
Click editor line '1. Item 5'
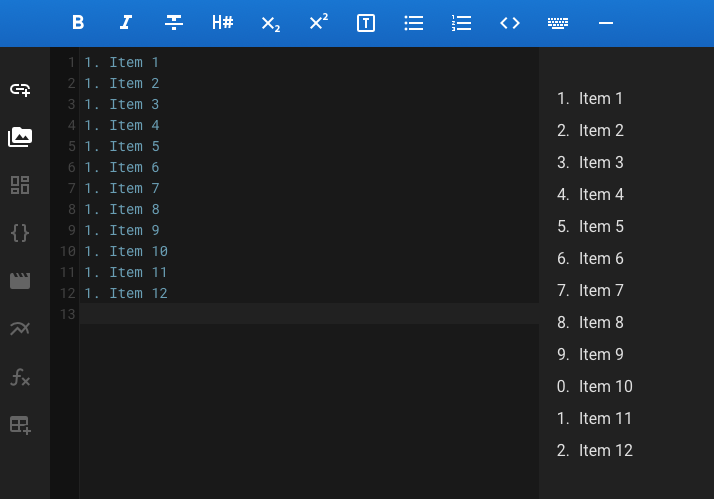(x=122, y=146)
